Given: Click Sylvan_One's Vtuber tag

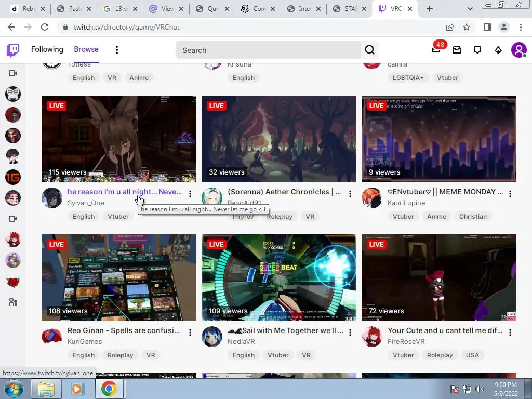Looking at the screenshot, I should (x=118, y=217).
